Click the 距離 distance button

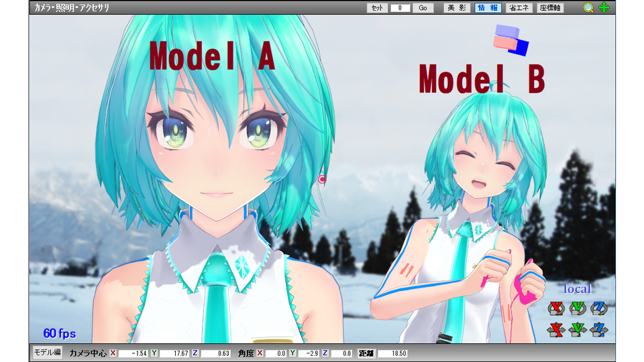[366, 353]
